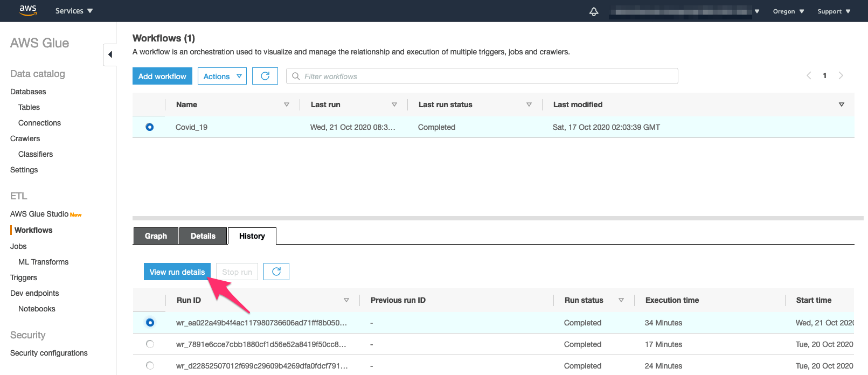Sort workflows by Name column arrow

(x=287, y=105)
